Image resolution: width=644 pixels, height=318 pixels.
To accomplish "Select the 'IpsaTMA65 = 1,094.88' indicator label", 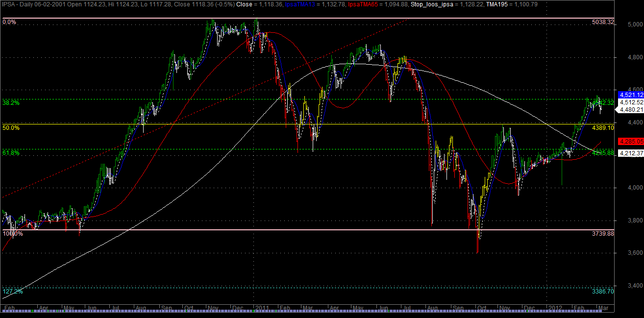I will coord(378,4).
